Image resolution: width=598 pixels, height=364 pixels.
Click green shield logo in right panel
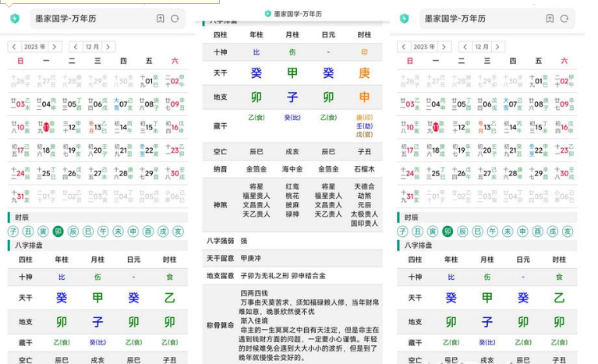coord(404,19)
